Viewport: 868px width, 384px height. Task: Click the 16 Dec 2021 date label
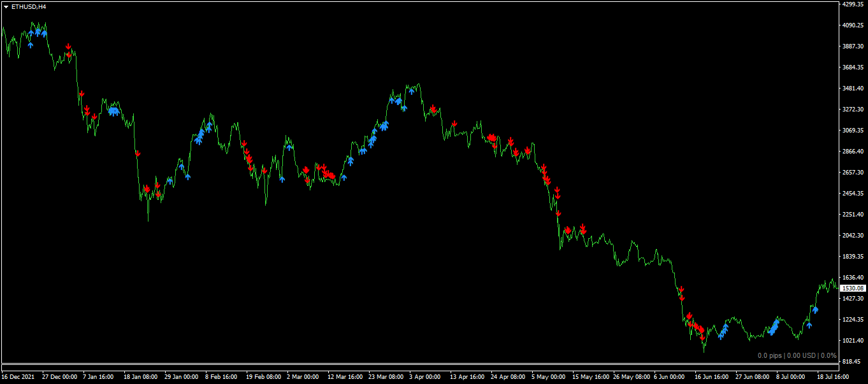pos(18,377)
